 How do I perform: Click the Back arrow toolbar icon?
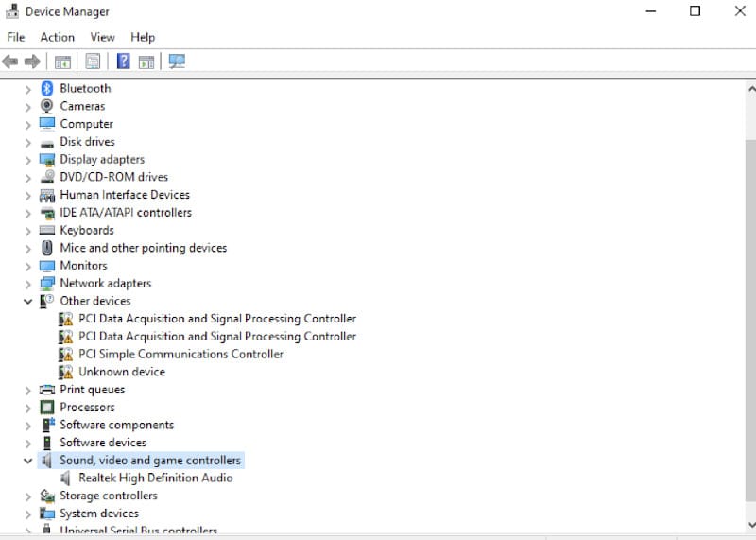(10, 61)
